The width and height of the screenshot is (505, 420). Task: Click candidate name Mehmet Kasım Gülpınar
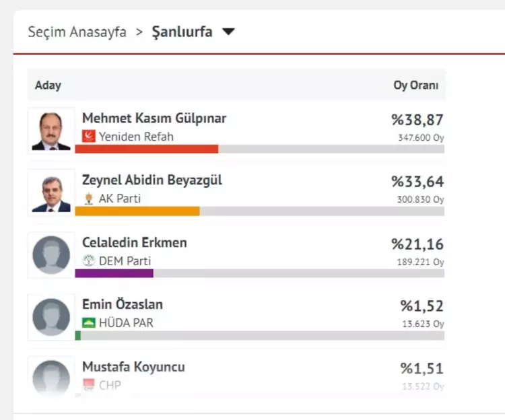coord(154,118)
